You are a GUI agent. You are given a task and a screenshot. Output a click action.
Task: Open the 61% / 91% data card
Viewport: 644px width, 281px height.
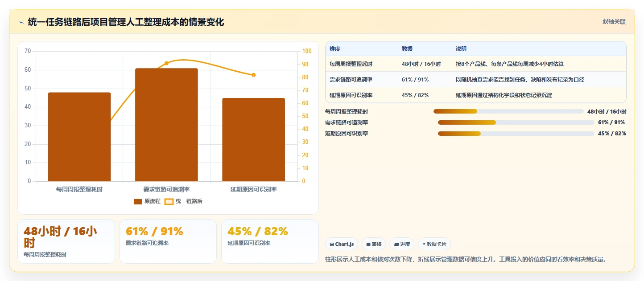pyautogui.click(x=168, y=241)
